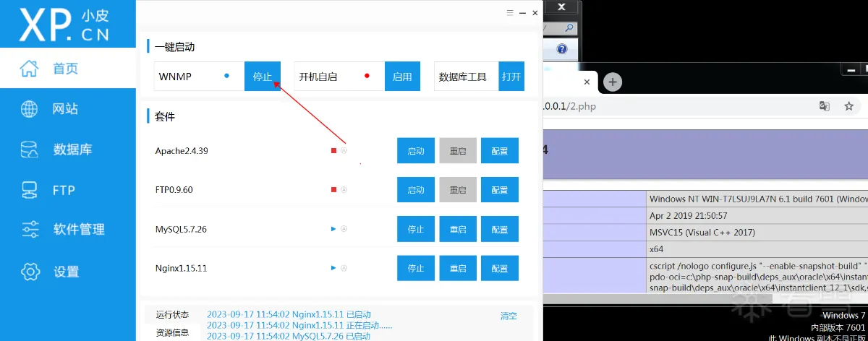Click the translate page icon in browser
The height and width of the screenshot is (341, 868).
(824, 106)
